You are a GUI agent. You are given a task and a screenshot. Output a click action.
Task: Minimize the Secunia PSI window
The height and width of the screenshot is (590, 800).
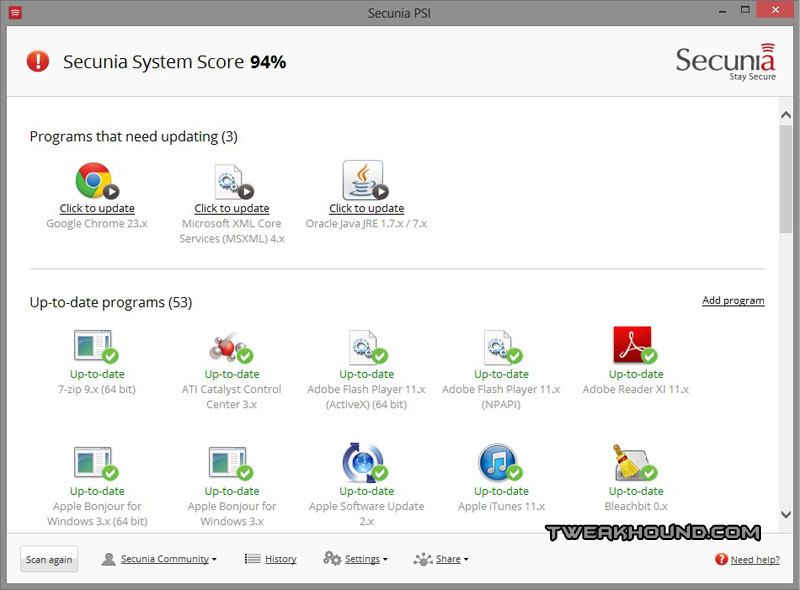click(722, 11)
